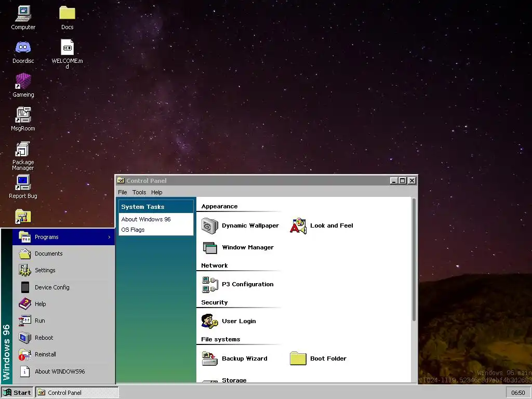Screen dimensions: 532x399
Task: Click the Start button
Action: pyautogui.click(x=17, y=393)
